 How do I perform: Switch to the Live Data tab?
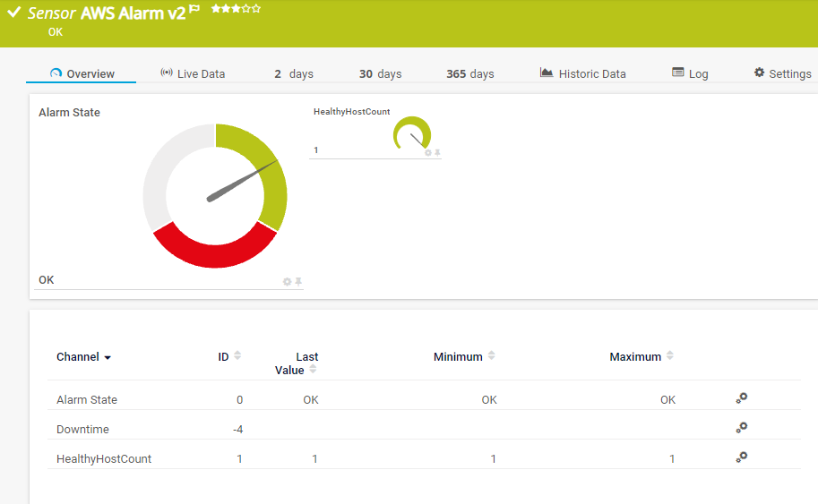[193, 73]
